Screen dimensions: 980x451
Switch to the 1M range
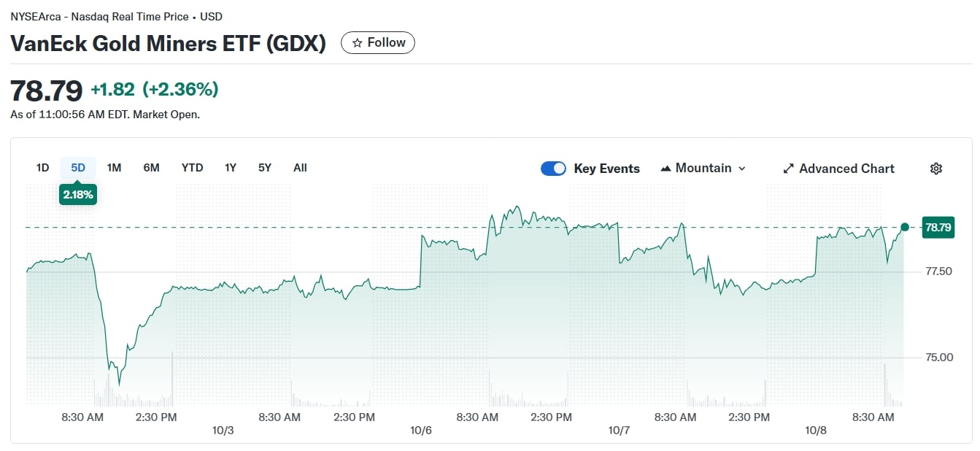pyautogui.click(x=114, y=168)
